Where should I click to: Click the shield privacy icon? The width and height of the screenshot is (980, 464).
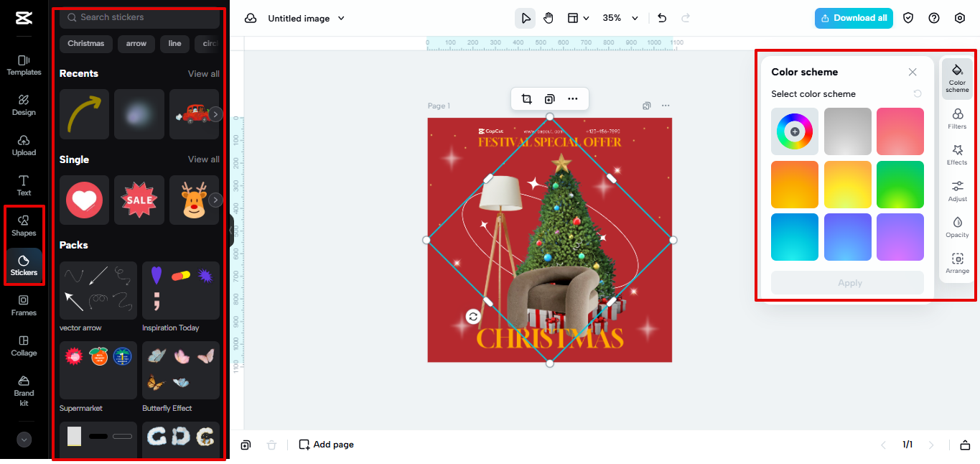tap(908, 19)
